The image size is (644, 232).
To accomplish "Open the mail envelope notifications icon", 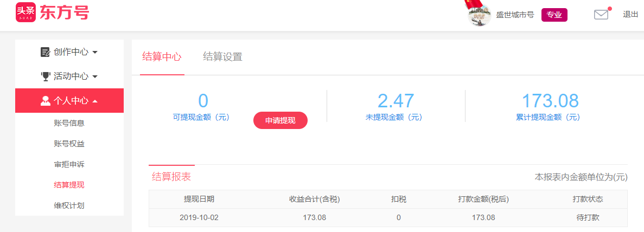I will pyautogui.click(x=601, y=15).
